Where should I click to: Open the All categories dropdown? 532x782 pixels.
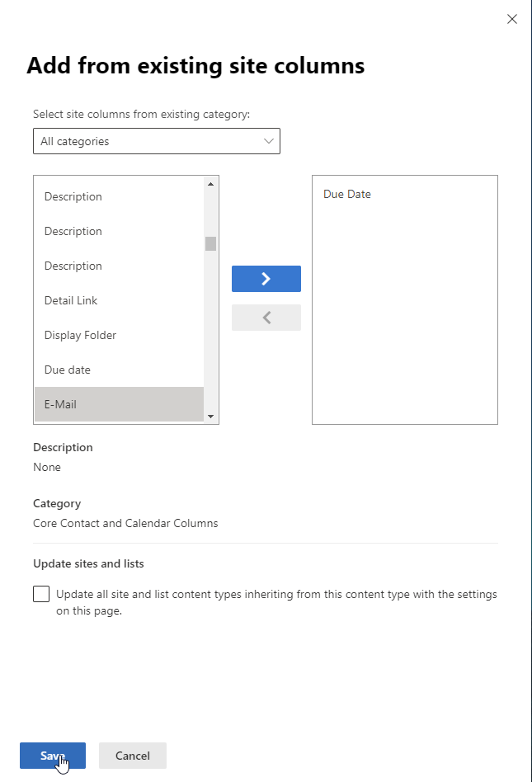click(157, 141)
